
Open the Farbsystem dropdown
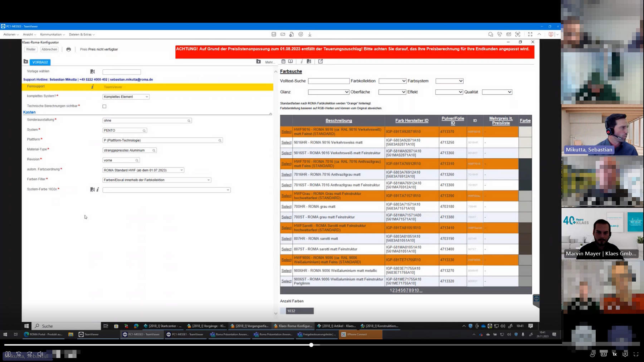pyautogui.click(x=449, y=81)
